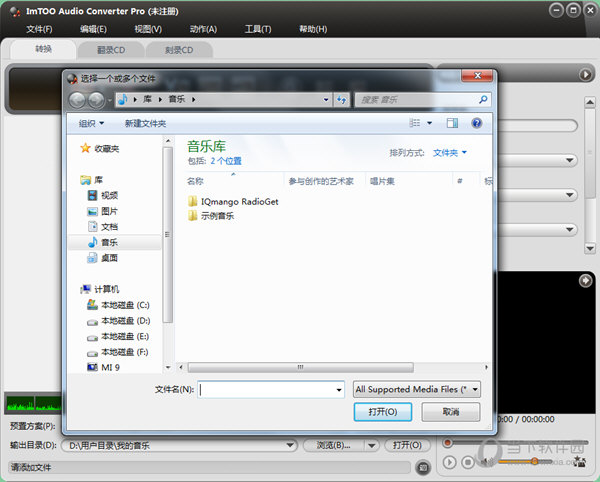This screenshot has width=600, height=482.
Task: Open the 2 个位置 link
Action: click(226, 161)
